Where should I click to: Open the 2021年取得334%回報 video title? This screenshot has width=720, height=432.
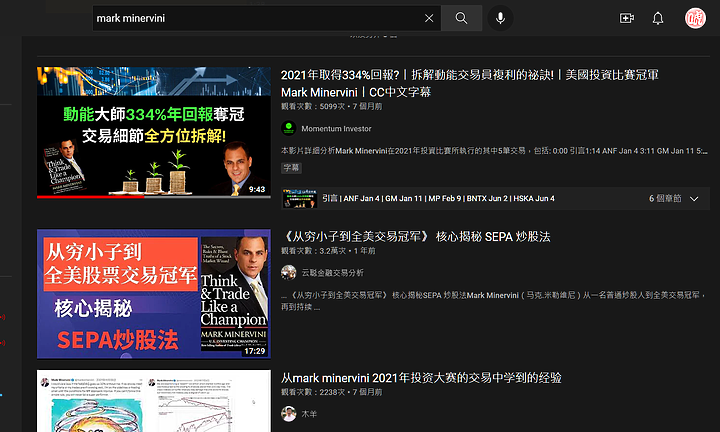click(469, 84)
